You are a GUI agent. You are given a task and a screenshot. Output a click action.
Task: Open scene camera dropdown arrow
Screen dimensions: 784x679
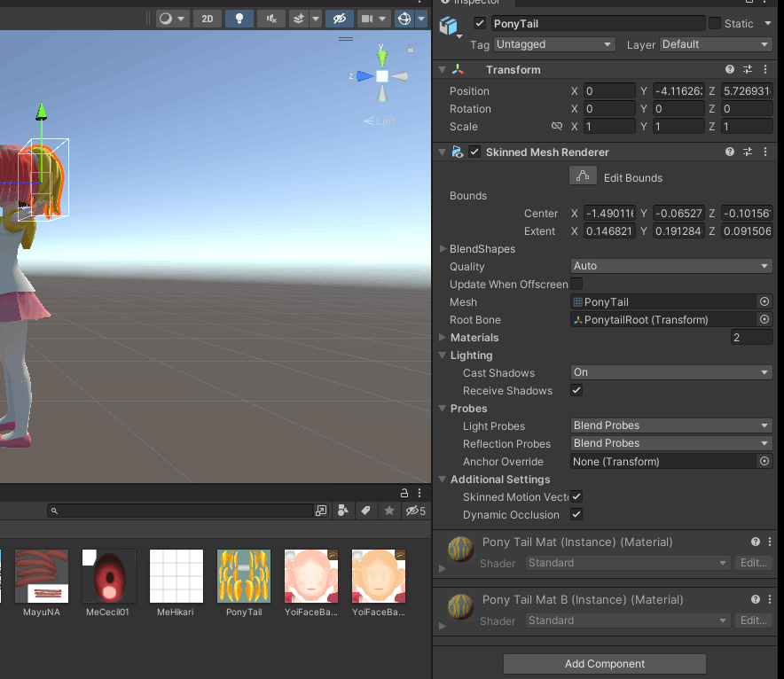382,19
